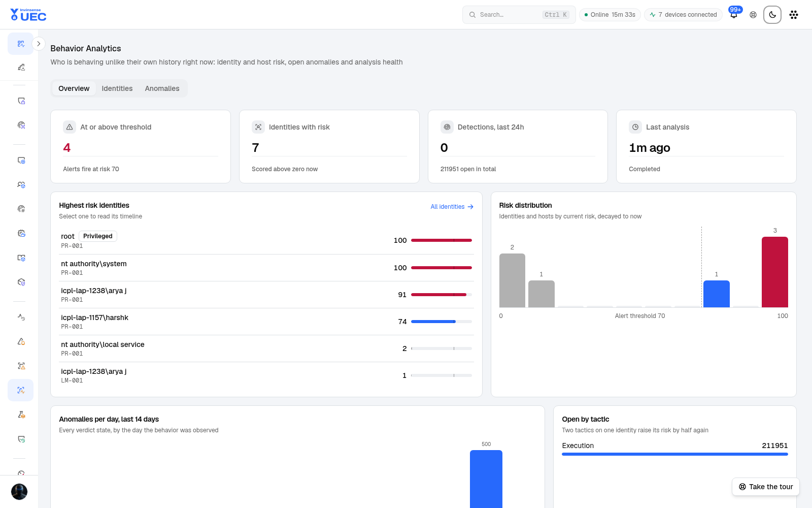Click the red bar in Risk distribution
The image size is (812, 508).
775,272
